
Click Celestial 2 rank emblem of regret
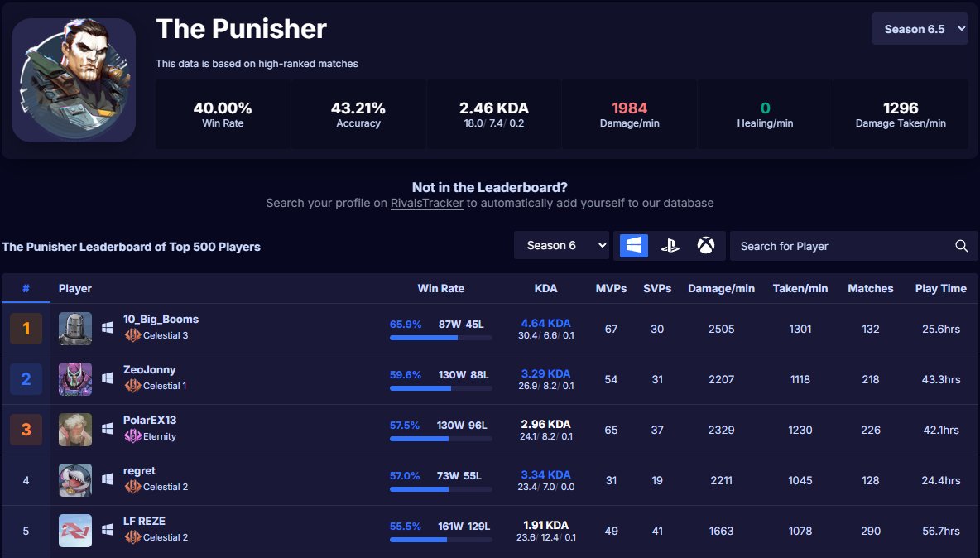point(132,487)
